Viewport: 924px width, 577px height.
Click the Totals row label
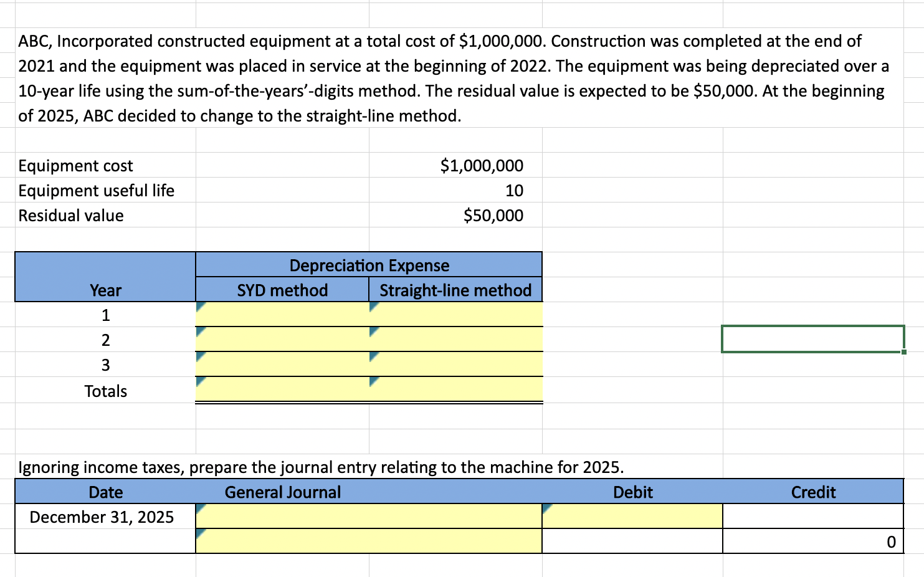(105, 391)
